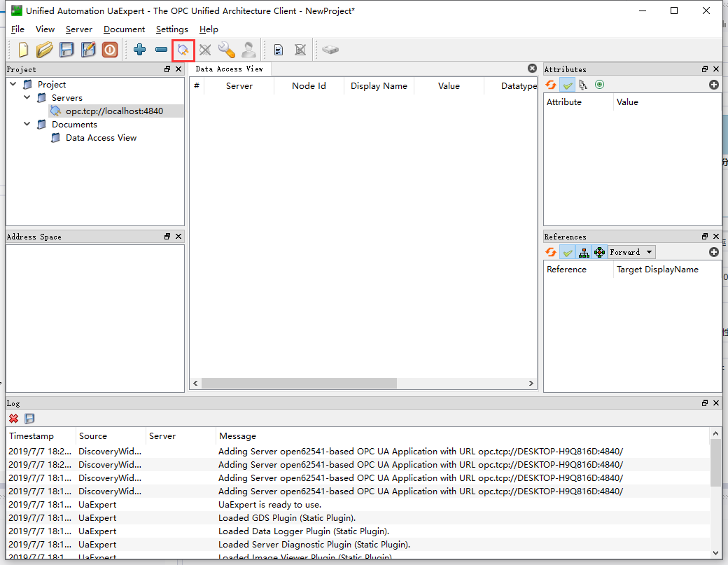Collapse the Project tree root
Viewport: 728px width, 565px height.
tap(13, 84)
